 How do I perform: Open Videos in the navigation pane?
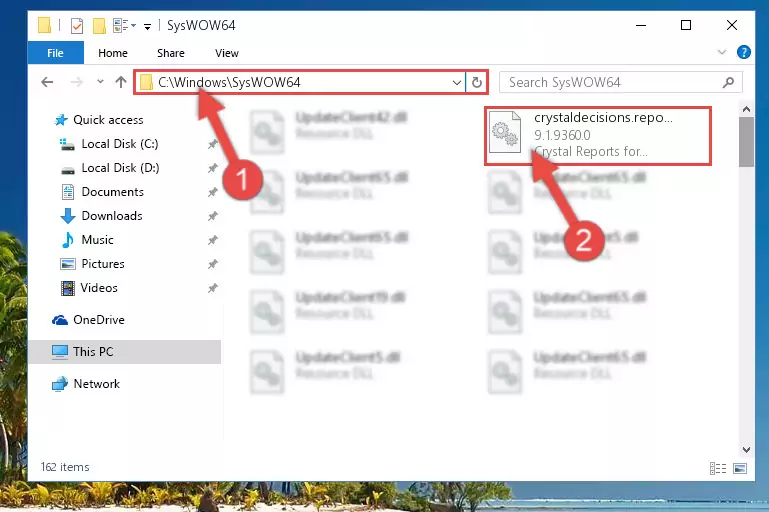99,288
